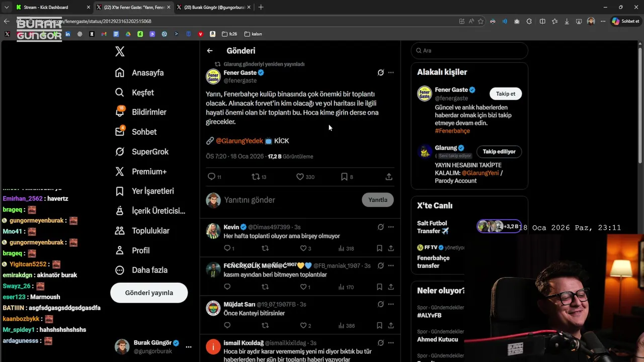This screenshot has height=362, width=644.
Task: Open Fener Gaste profile avatar on post
Action: click(213, 76)
